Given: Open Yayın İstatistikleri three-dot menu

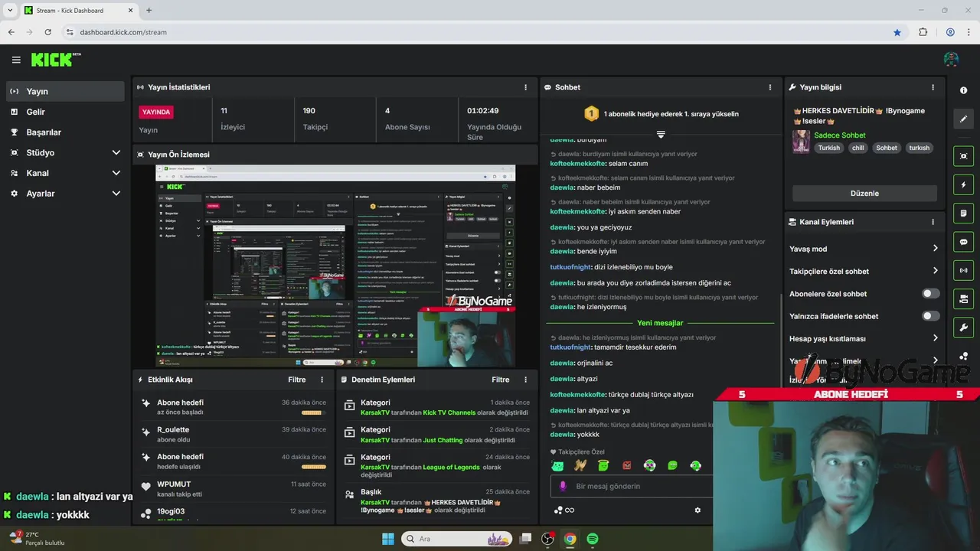Looking at the screenshot, I should click(x=525, y=87).
